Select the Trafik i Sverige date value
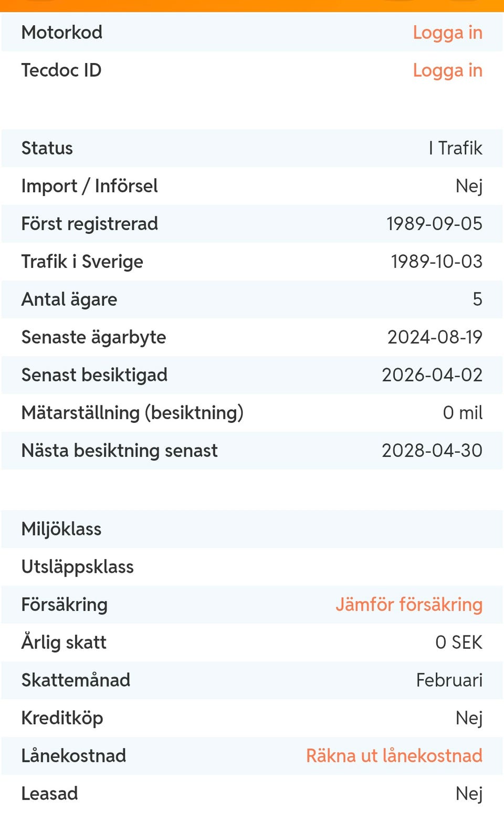The width and height of the screenshot is (504, 813). coord(436,262)
